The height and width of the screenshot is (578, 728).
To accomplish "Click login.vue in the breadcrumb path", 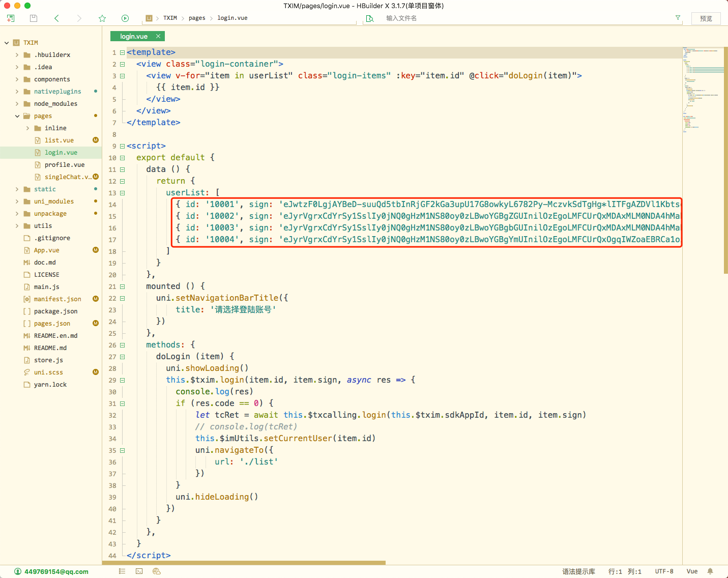I will [232, 18].
